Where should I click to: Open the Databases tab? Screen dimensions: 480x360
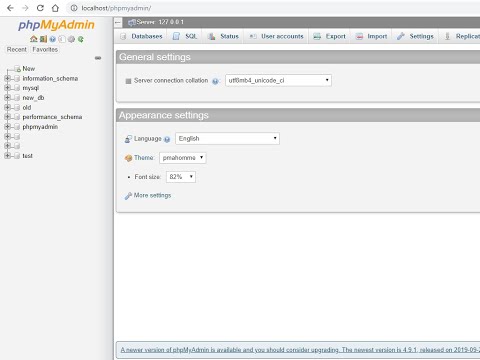[141, 36]
